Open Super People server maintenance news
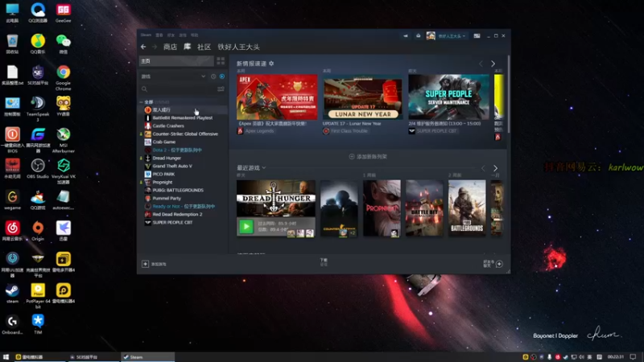This screenshot has height=362, width=644. (x=448, y=97)
